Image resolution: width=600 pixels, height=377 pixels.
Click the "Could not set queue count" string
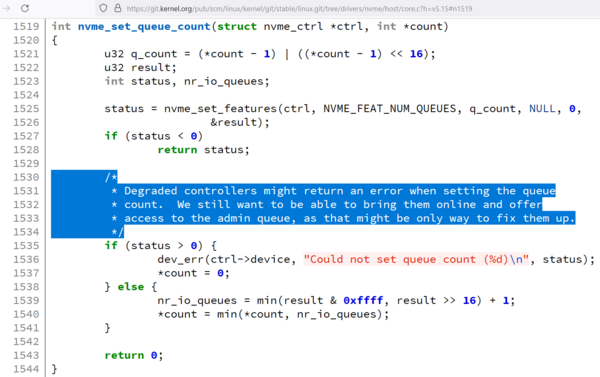pyautogui.click(x=416, y=259)
